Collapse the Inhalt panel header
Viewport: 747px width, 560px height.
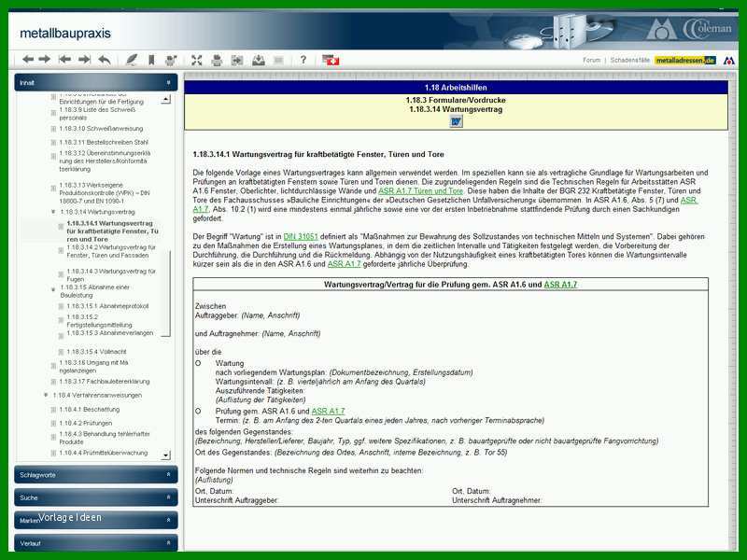click(96, 82)
